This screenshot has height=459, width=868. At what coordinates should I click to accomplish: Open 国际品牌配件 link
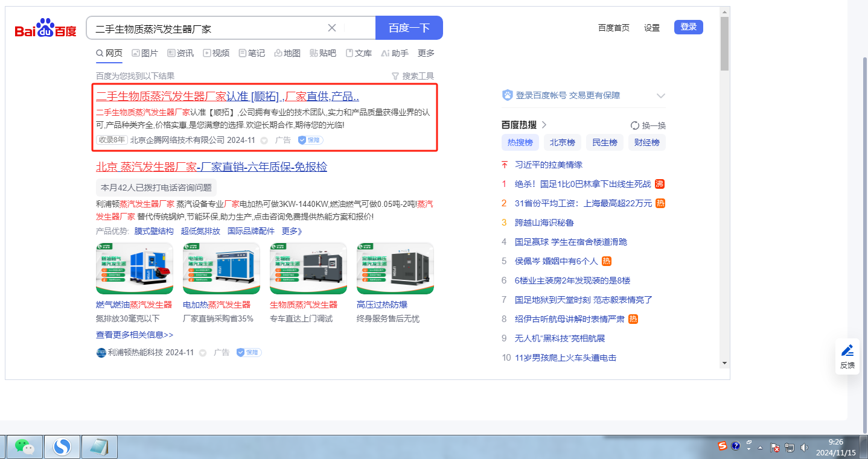pyautogui.click(x=251, y=231)
